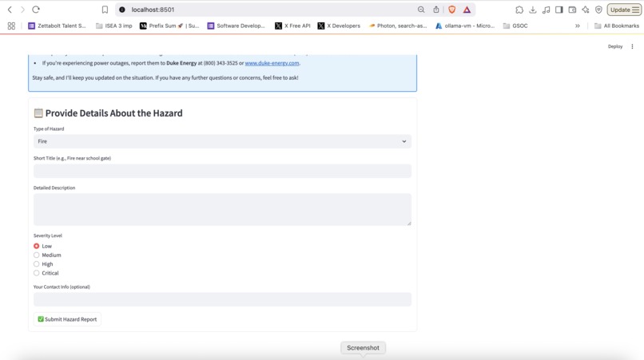Open the Prefix Sum bookmark
The height and width of the screenshot is (360, 644).
169,26
